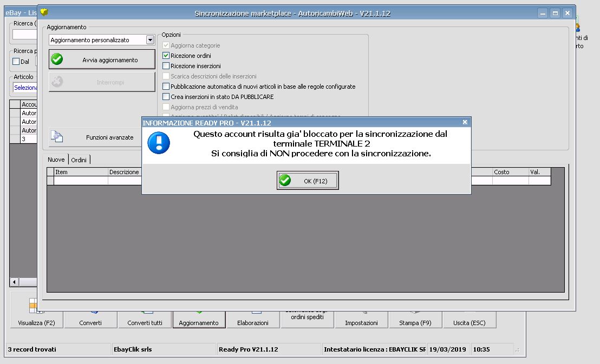Click the Visualizza grid icon
This screenshot has height=364, width=600.
coord(33,305)
